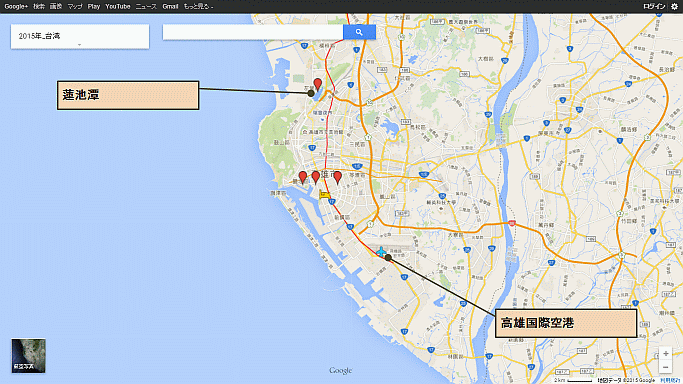Zoom in with the plus button
The width and height of the screenshot is (683, 384).
point(666,354)
